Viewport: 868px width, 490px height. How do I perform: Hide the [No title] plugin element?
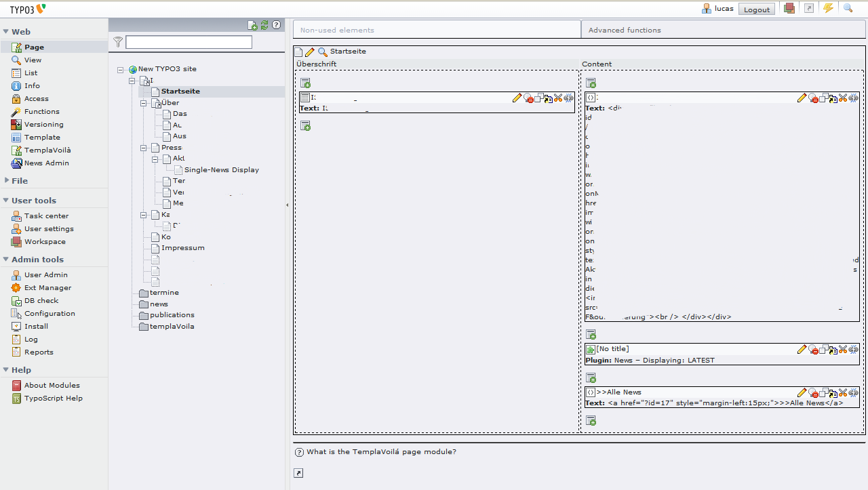(812, 350)
